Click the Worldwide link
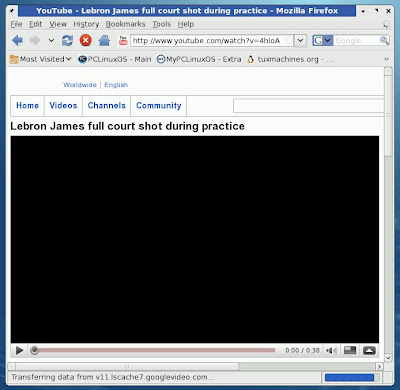The height and width of the screenshot is (390, 400). pyautogui.click(x=80, y=85)
